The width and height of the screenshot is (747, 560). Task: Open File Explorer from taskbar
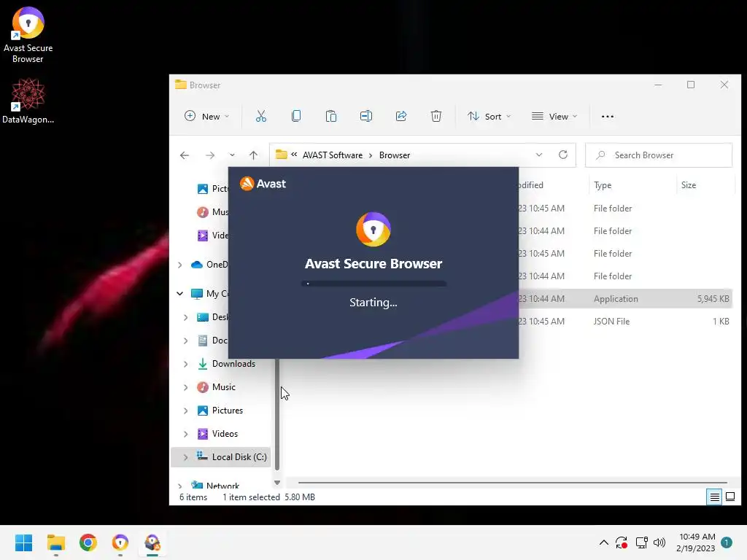(x=55, y=542)
